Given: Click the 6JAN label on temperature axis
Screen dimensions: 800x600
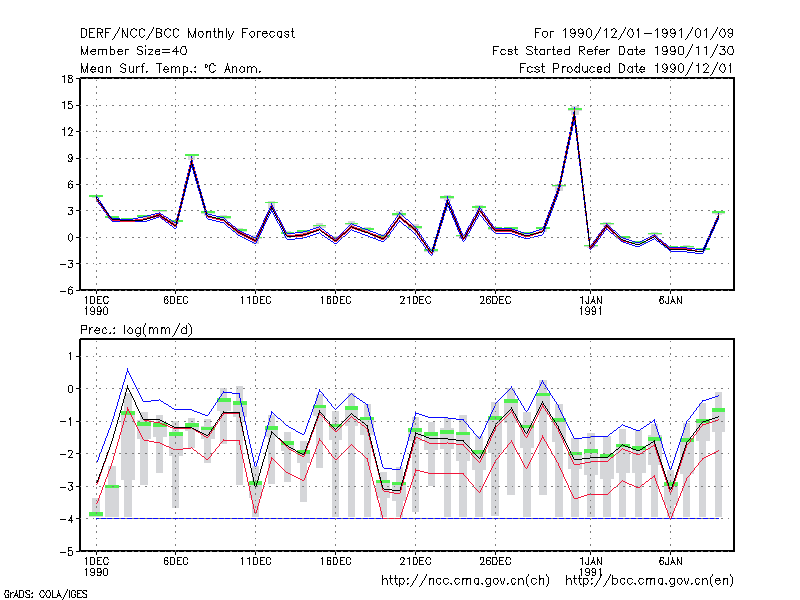Looking at the screenshot, I should [670, 301].
